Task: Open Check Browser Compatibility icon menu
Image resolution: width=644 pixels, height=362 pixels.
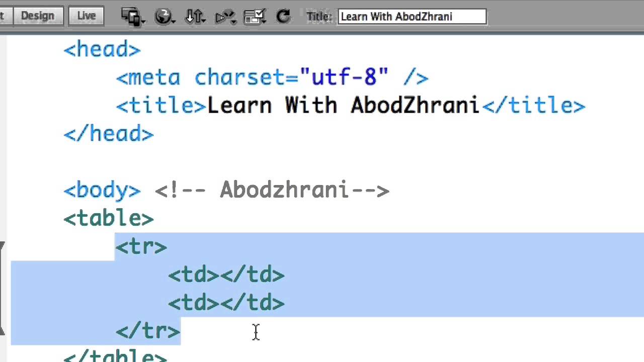Action: (255, 17)
